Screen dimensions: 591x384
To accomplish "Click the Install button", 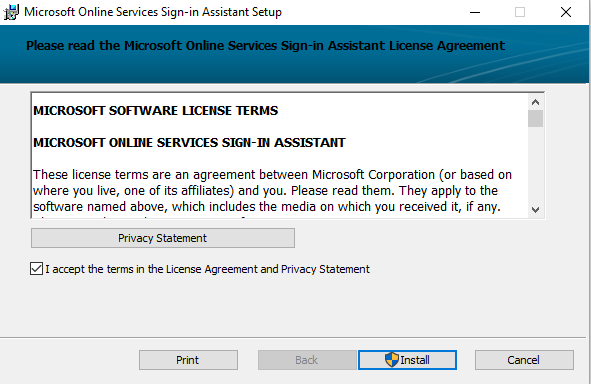I will click(407, 360).
